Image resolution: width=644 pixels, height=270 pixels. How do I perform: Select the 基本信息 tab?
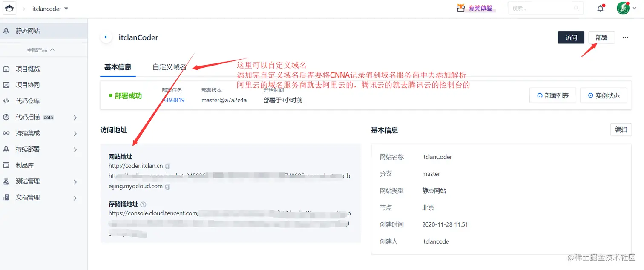pyautogui.click(x=118, y=67)
